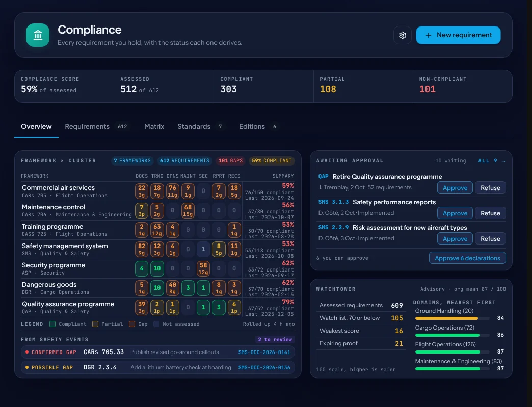
Task: Switch to the Editions tab
Action: [259, 126]
